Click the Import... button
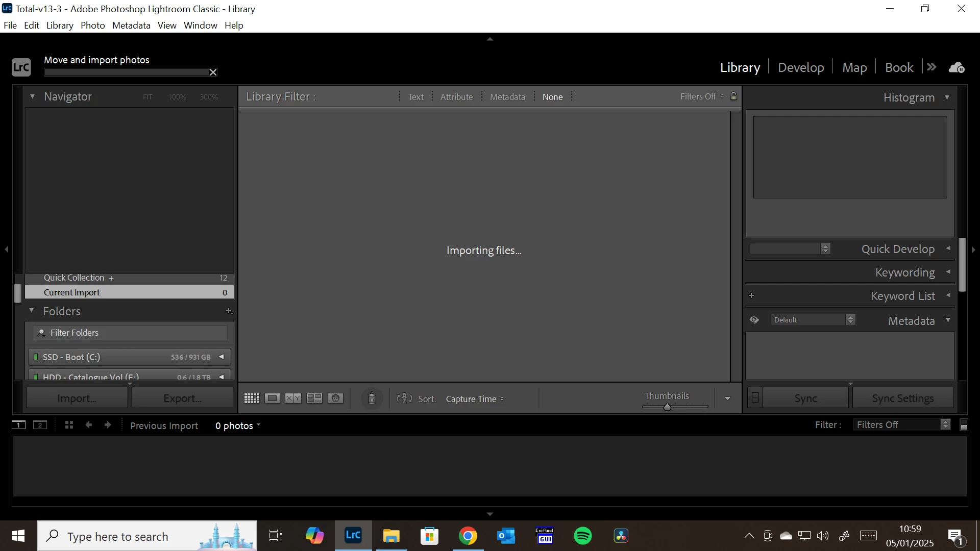980x551 pixels. click(x=77, y=398)
